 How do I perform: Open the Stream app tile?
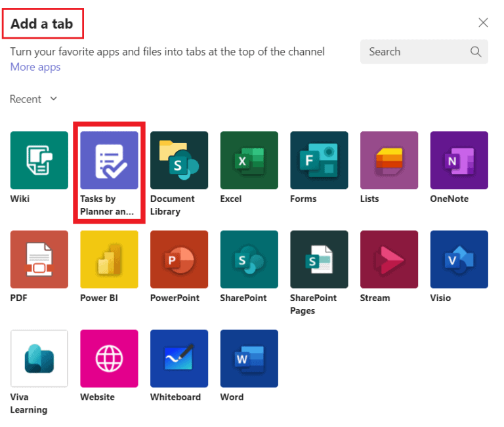coord(389,259)
